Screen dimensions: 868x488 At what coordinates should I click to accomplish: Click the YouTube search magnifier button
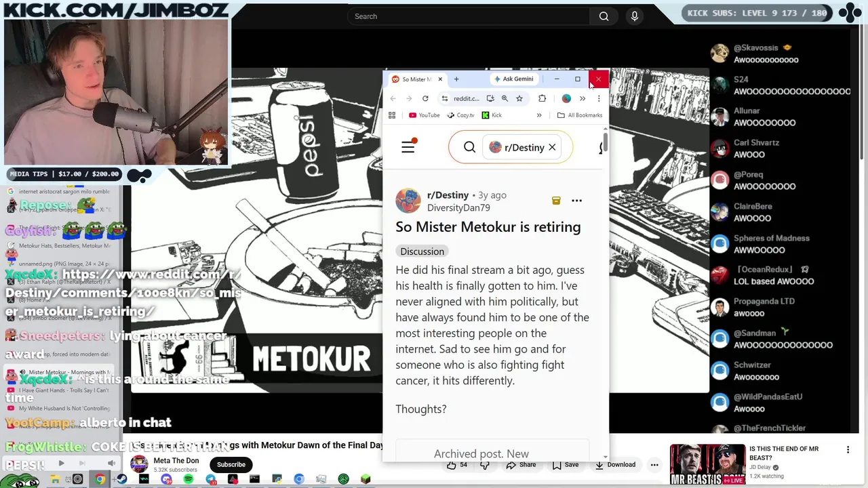coord(604,16)
